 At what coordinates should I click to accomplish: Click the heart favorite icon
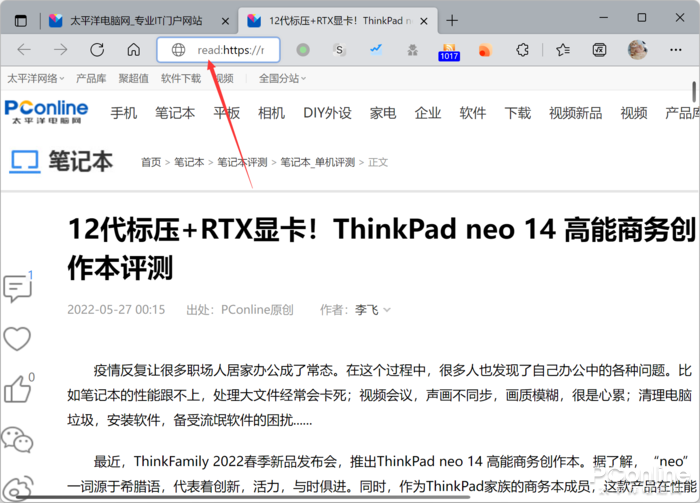tap(17, 339)
